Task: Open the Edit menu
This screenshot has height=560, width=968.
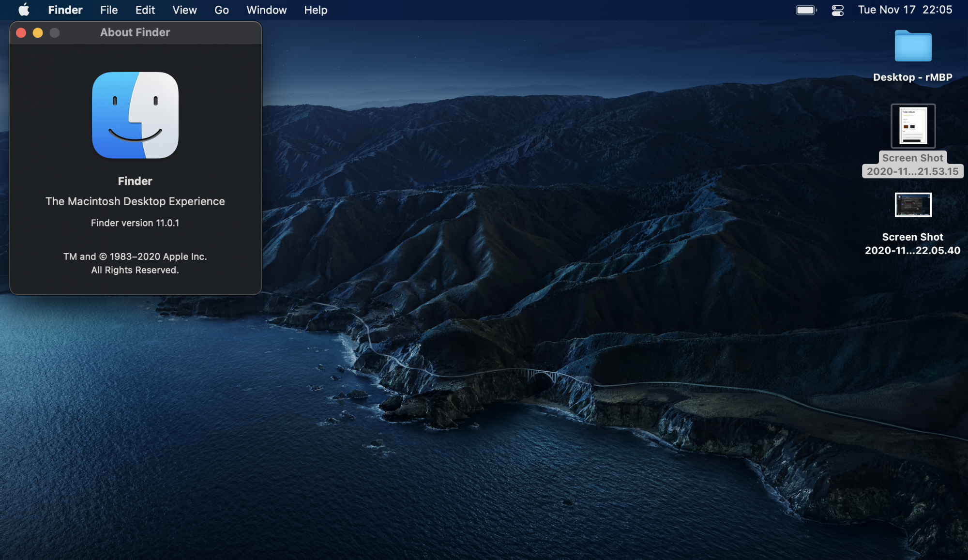Action: click(145, 10)
